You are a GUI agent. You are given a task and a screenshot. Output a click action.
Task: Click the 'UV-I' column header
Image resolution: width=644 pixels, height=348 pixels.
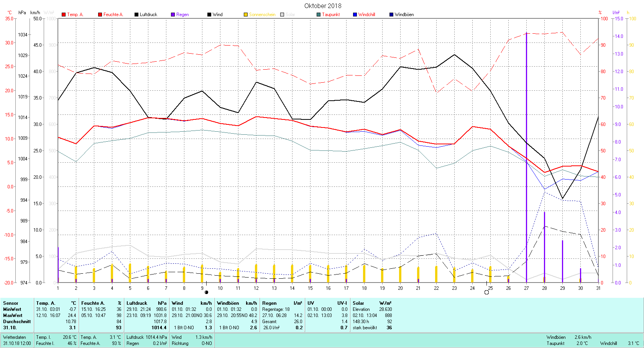click(342, 303)
